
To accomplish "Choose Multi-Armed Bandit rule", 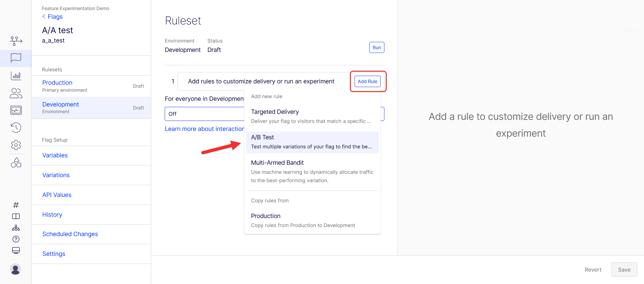I will click(312, 171).
